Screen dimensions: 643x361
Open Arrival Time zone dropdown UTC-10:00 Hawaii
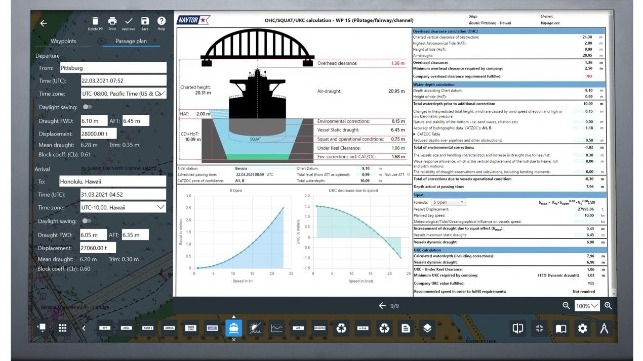click(123, 207)
